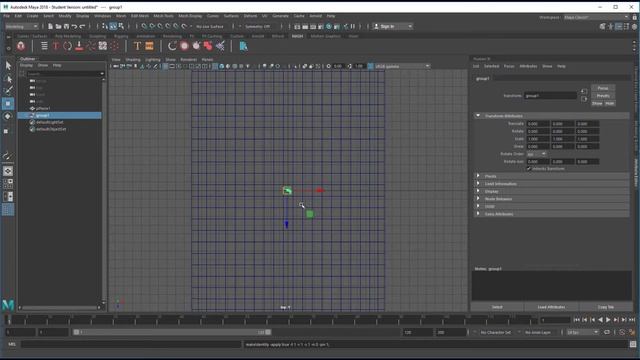This screenshot has height=360, width=640.
Task: Click the red hexagon MASH network icon
Action: 20,46
